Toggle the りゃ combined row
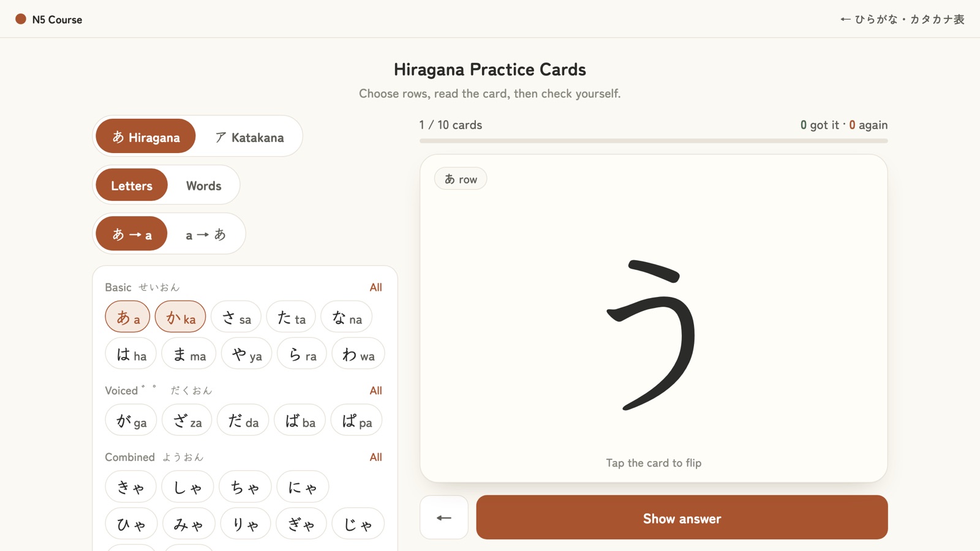The height and width of the screenshot is (551, 980). pyautogui.click(x=246, y=523)
